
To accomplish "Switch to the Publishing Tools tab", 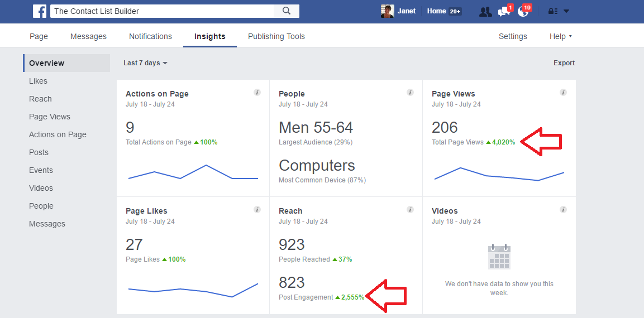I will pyautogui.click(x=276, y=36).
